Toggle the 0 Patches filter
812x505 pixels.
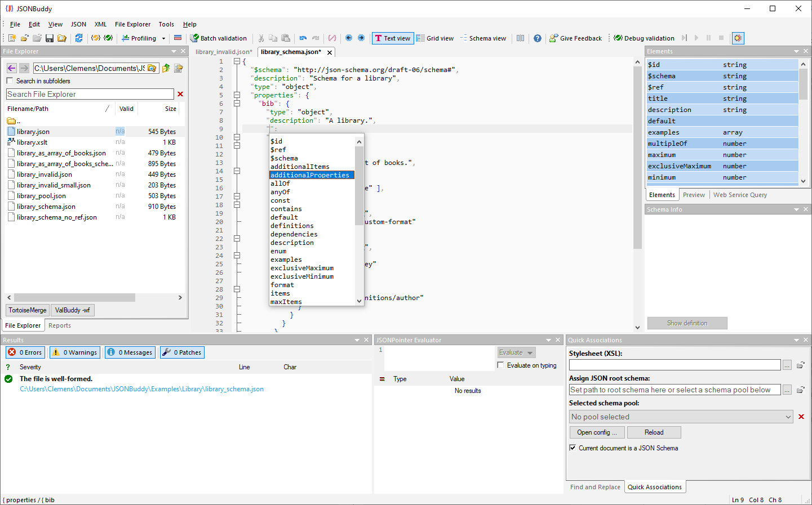[x=182, y=352]
